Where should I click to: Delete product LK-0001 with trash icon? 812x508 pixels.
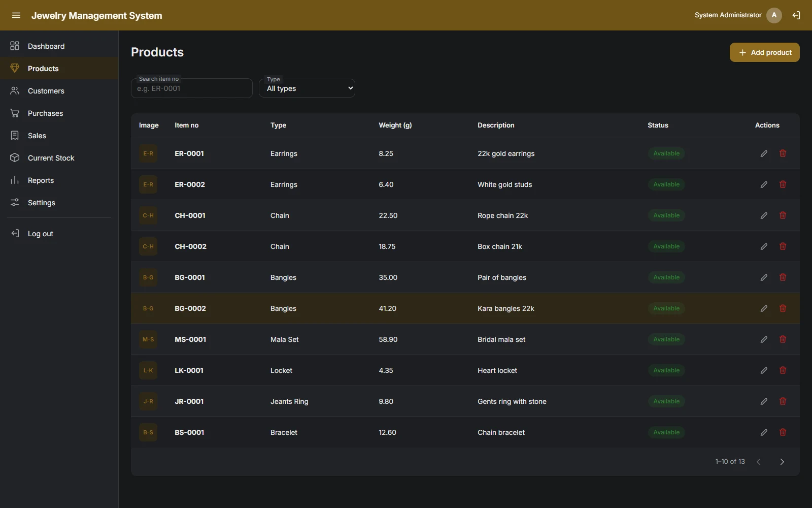pyautogui.click(x=783, y=370)
